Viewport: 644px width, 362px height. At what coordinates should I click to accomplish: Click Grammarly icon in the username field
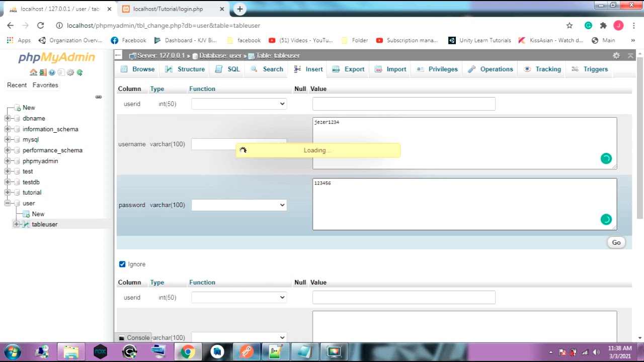tap(606, 159)
